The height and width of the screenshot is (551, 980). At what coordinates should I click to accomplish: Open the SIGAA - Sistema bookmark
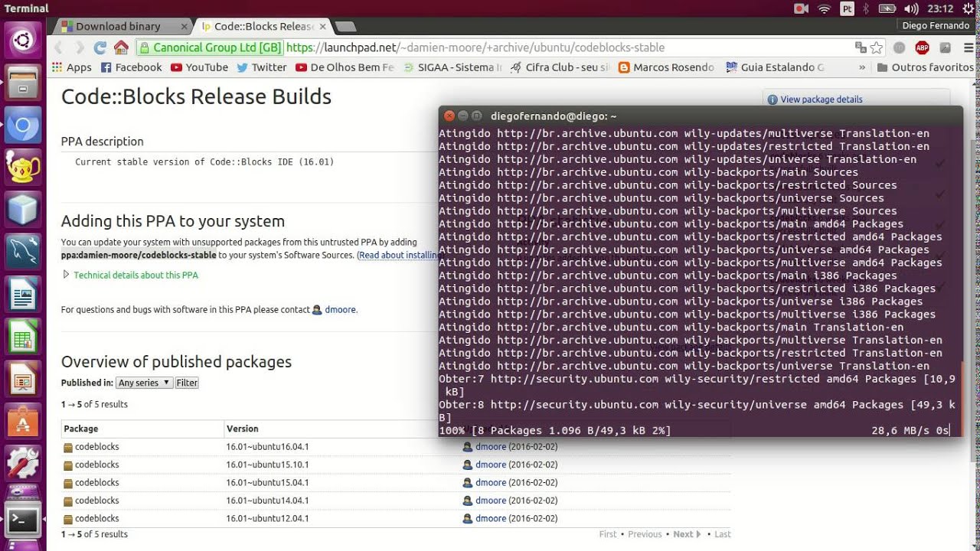pos(452,67)
